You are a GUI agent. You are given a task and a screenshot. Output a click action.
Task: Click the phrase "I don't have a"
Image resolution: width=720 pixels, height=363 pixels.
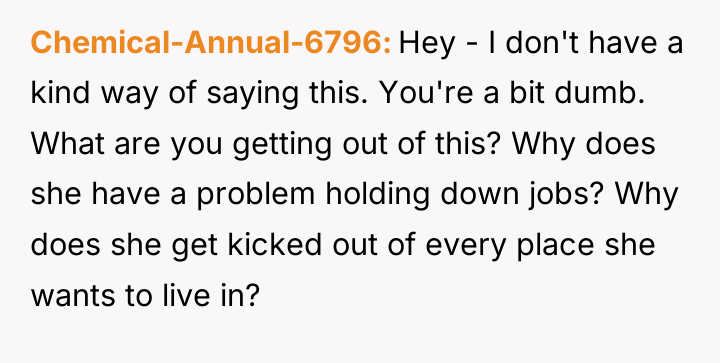click(x=586, y=43)
